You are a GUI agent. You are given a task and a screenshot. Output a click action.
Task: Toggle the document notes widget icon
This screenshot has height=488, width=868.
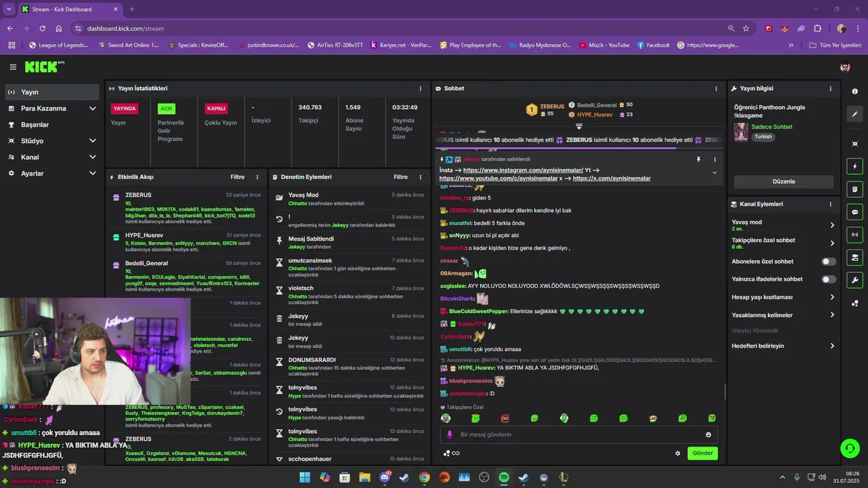click(854, 189)
